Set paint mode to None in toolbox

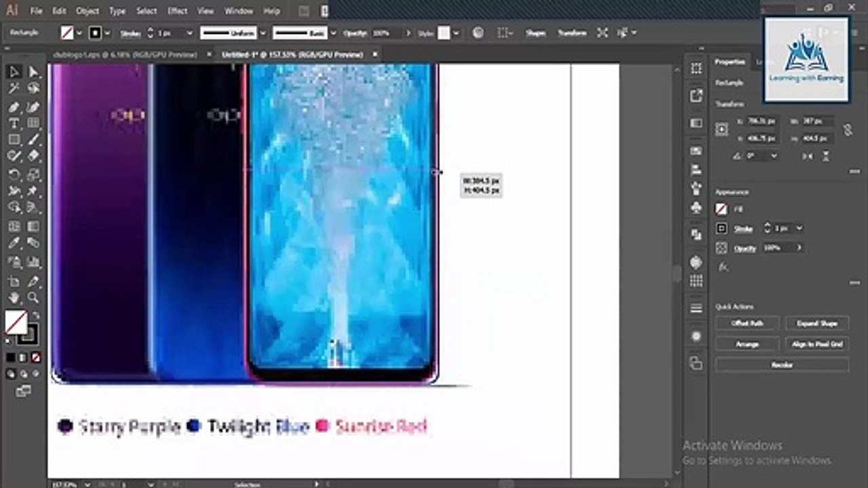coord(35,357)
